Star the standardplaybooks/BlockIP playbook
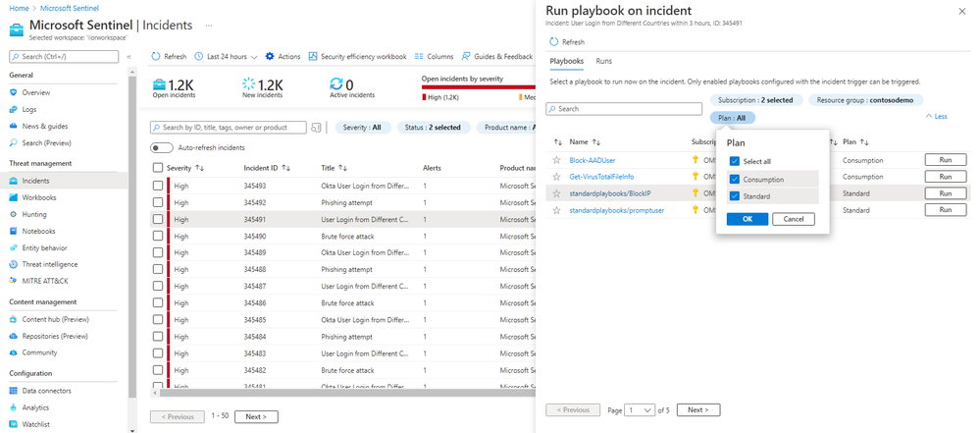This screenshot has height=433, width=980. click(556, 194)
